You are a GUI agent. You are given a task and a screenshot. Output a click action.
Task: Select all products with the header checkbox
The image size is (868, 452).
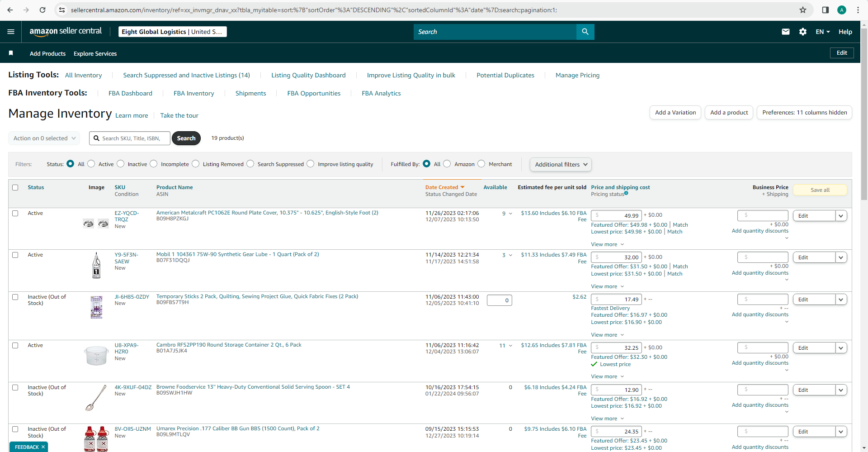click(x=15, y=187)
